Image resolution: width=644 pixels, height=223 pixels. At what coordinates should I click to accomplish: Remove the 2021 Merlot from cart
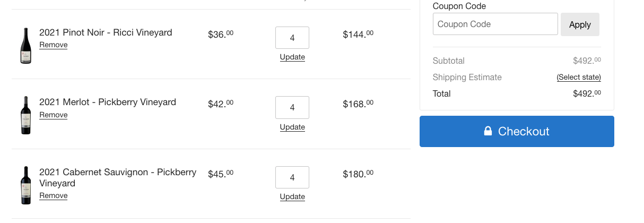[53, 115]
